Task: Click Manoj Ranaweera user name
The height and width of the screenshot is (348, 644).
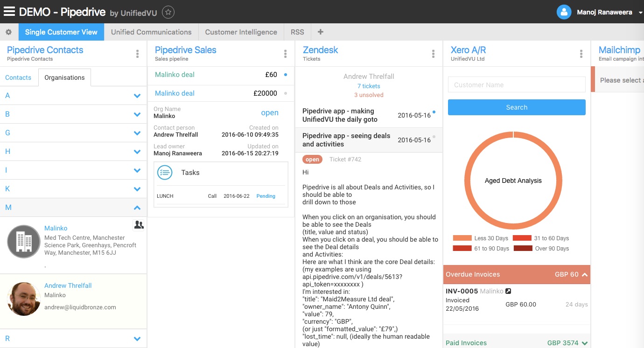Action: point(604,12)
